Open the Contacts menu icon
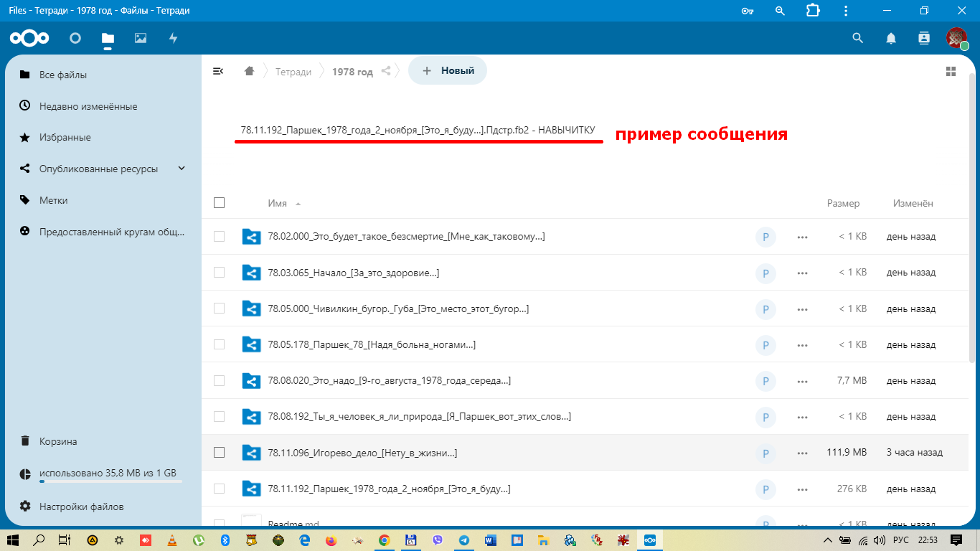980x551 pixels. pos(924,38)
